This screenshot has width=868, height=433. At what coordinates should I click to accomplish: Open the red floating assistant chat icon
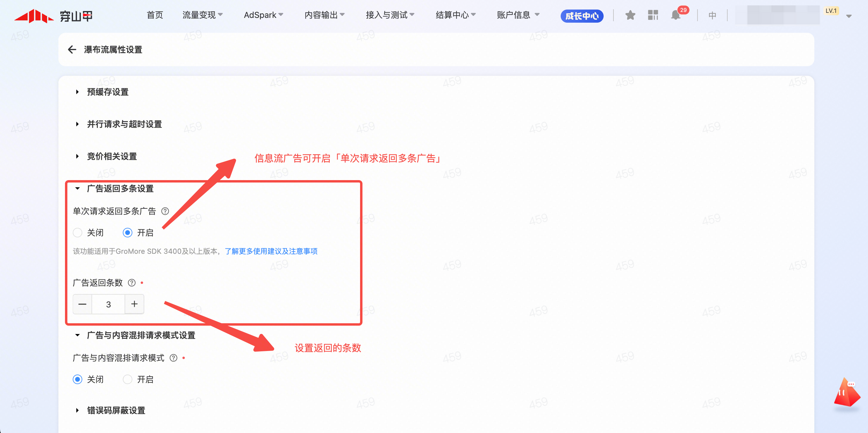[x=847, y=392]
